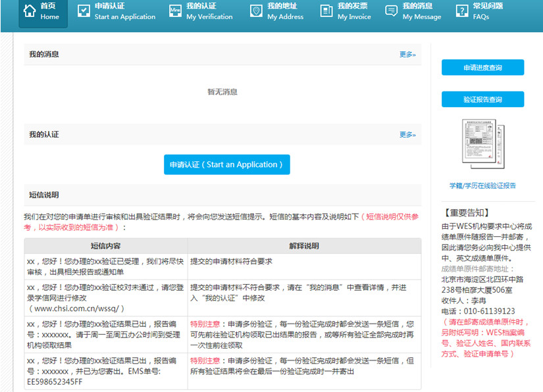Click the red 另附纸写明：WES档案编 text
This screenshot has height=392, width=543.
tap(482, 333)
